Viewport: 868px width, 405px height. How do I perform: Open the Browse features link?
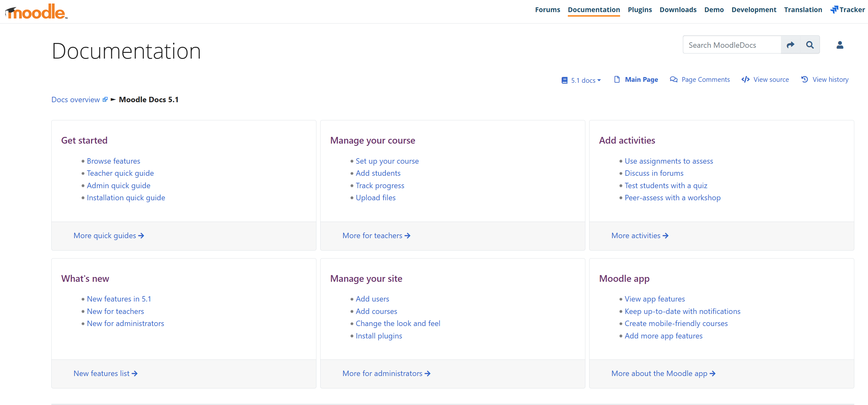point(113,161)
